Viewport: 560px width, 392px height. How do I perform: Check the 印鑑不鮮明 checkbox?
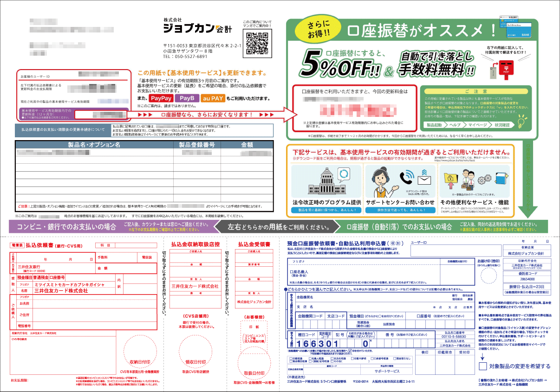click(353, 359)
